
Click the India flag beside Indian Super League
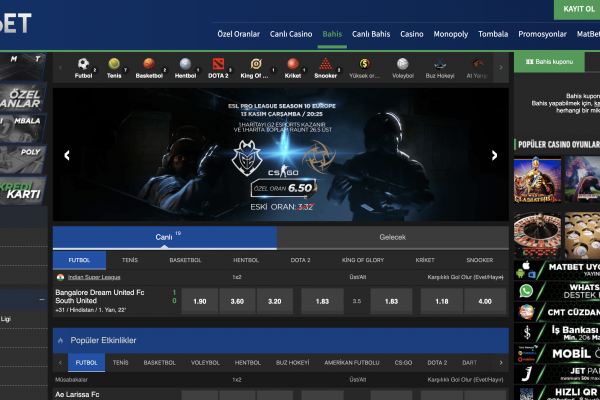coord(60,277)
